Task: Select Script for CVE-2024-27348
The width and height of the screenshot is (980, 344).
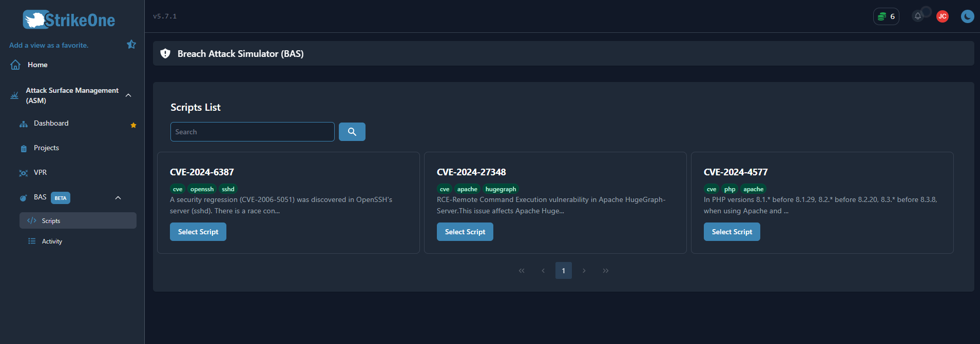Action: 465,232
